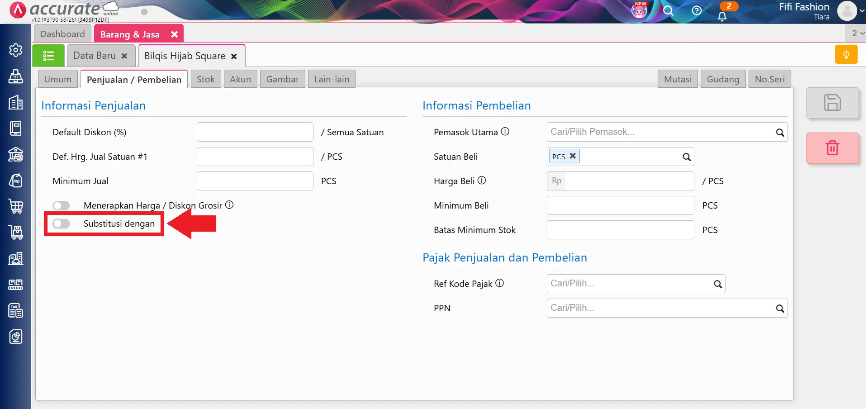Click the search magnifier in top bar
This screenshot has height=409, width=868.
(x=668, y=11)
